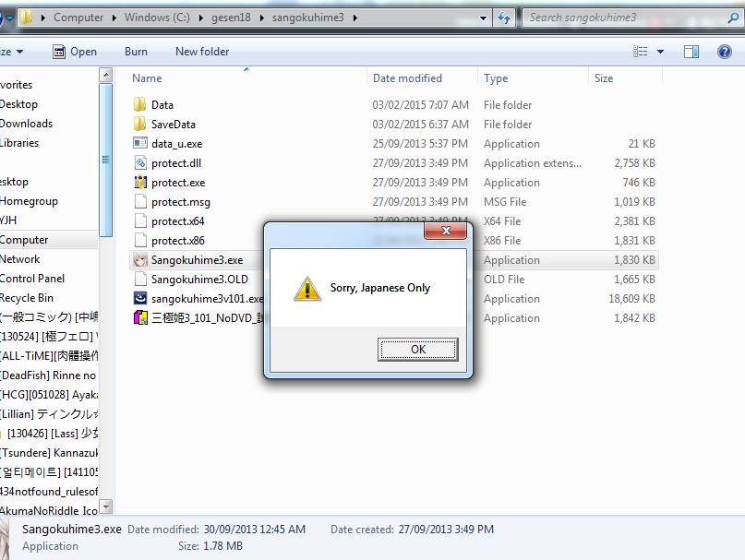Expand the breadcrumb arrow after gesen18
The height and width of the screenshot is (560, 745).
click(x=263, y=18)
